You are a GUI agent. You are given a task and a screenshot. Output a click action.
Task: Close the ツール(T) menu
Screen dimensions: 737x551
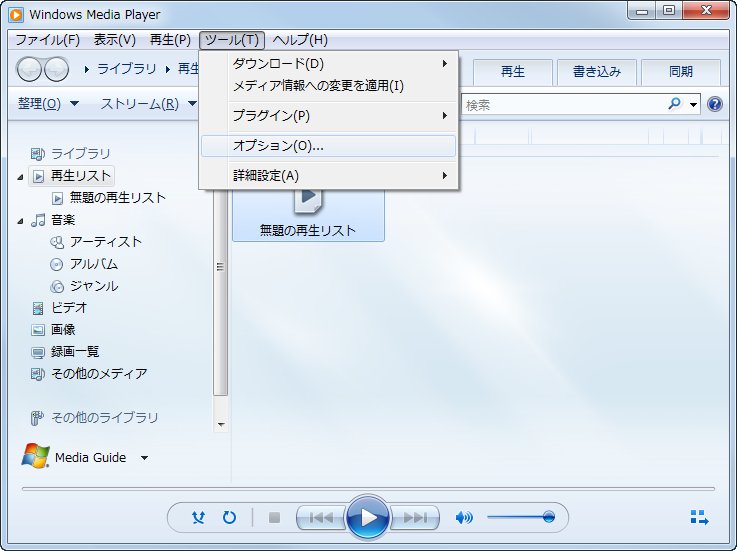pyautogui.click(x=232, y=40)
